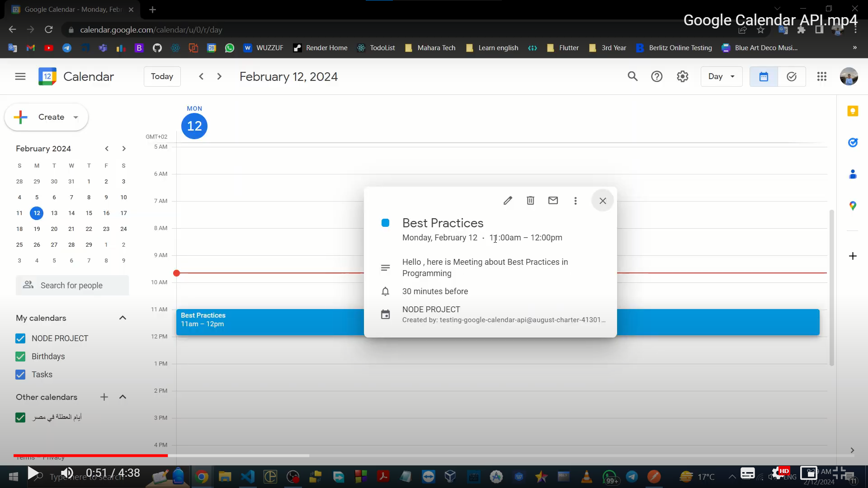Click the edit event pencil icon
Viewport: 868px width, 488px height.
tap(508, 201)
